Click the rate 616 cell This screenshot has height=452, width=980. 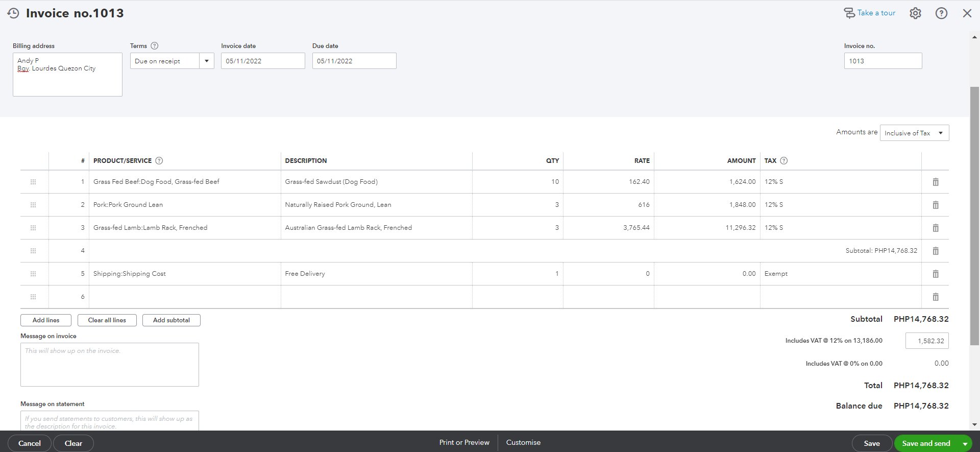click(x=608, y=205)
